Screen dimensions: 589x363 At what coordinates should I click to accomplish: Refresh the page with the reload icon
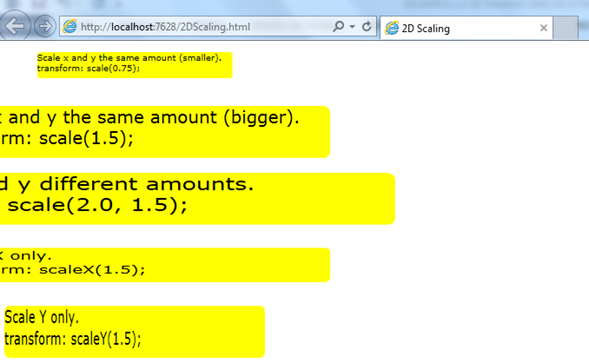(x=367, y=26)
